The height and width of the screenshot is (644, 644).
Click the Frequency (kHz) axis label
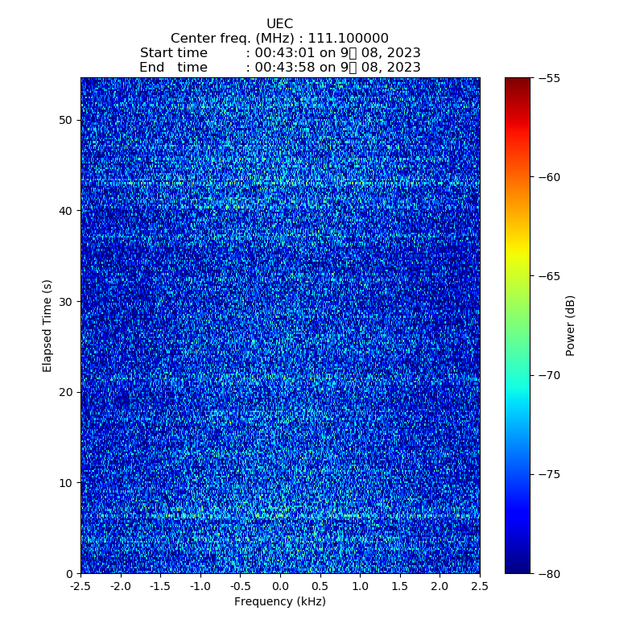coord(279,601)
